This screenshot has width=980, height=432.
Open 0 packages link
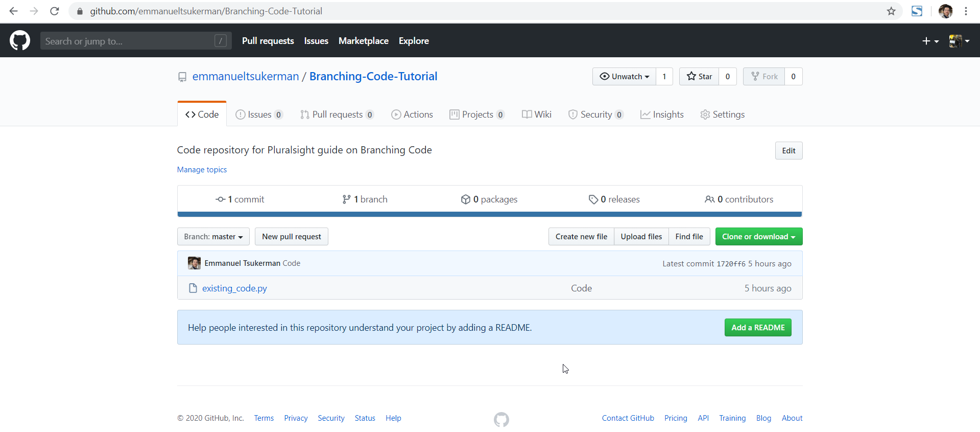pyautogui.click(x=489, y=199)
